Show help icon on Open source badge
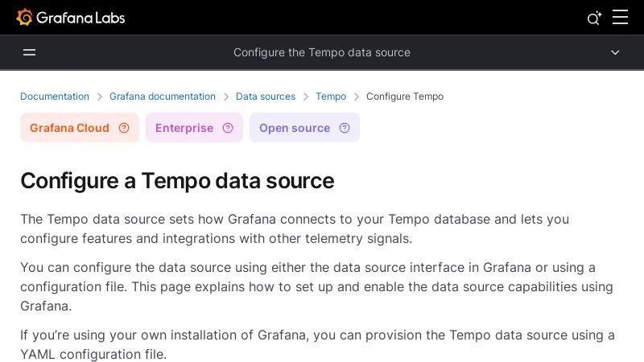644x362 pixels. click(x=345, y=128)
